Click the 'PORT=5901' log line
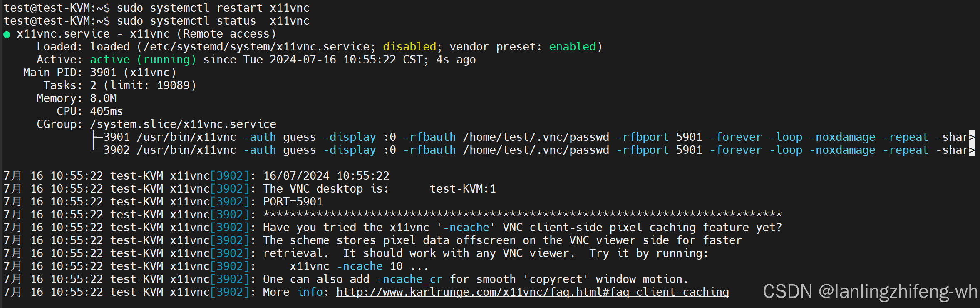The width and height of the screenshot is (980, 308). click(x=293, y=202)
